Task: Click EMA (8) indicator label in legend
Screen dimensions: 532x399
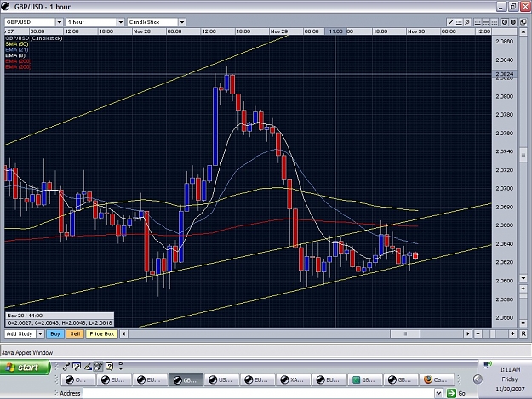Action: (15, 55)
